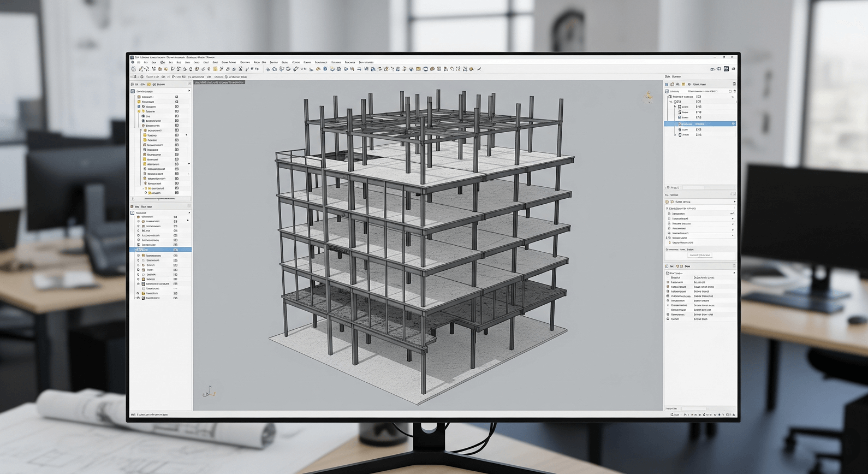Select the title tab of the top right panel
The width and height of the screenshot is (868, 474).
pos(673,76)
